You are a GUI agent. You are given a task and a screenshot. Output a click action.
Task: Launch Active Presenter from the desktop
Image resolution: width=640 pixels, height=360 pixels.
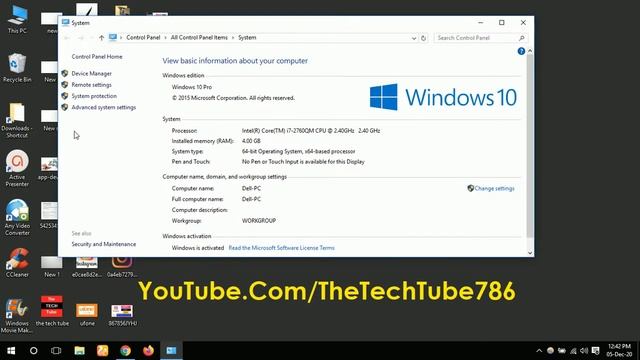[x=17, y=168]
